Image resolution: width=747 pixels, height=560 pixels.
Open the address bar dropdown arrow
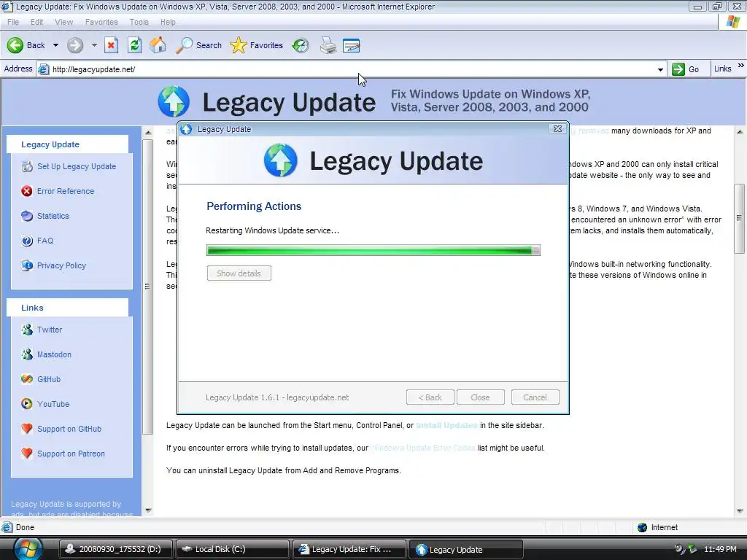660,69
